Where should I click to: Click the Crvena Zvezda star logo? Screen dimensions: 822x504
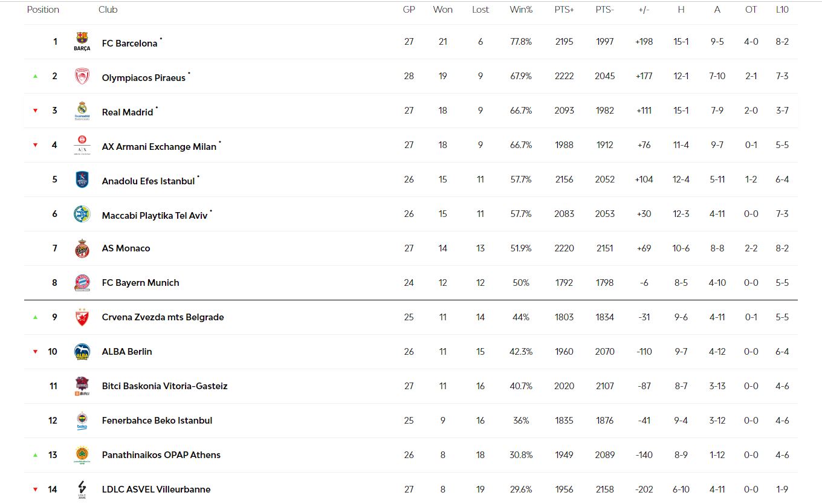[82, 317]
